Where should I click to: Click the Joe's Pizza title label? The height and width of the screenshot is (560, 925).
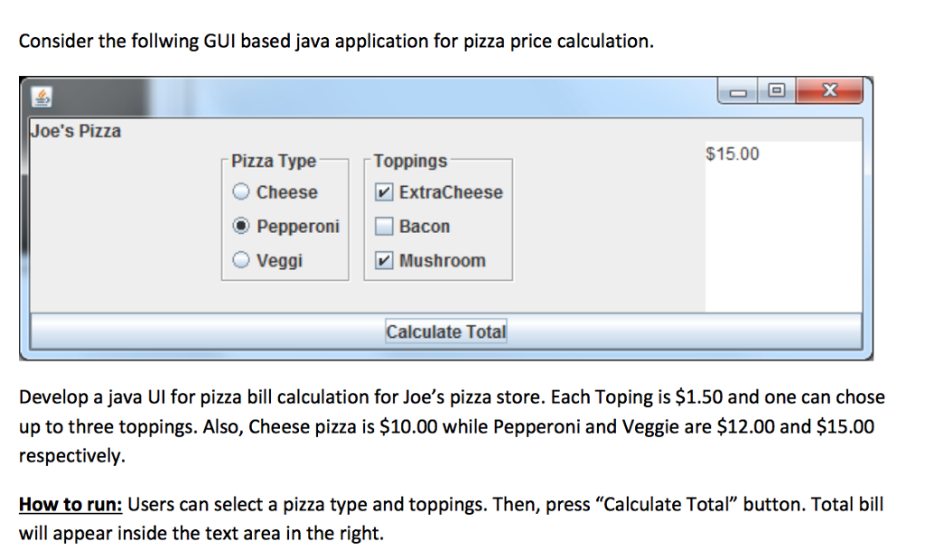pyautogui.click(x=75, y=131)
